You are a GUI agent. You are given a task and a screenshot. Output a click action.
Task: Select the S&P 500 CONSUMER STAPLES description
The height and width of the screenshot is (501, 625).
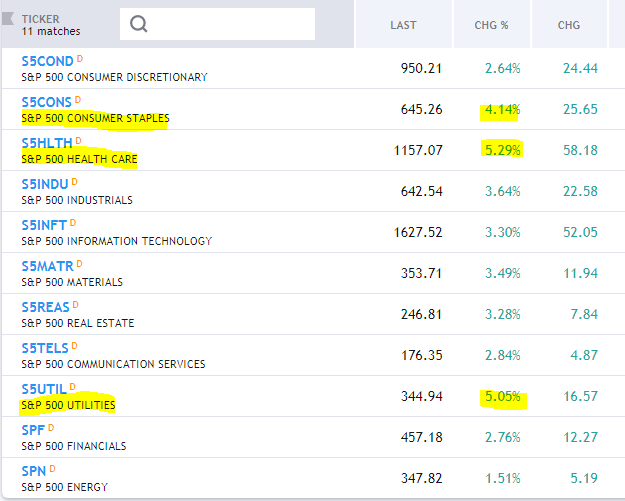tap(95, 118)
